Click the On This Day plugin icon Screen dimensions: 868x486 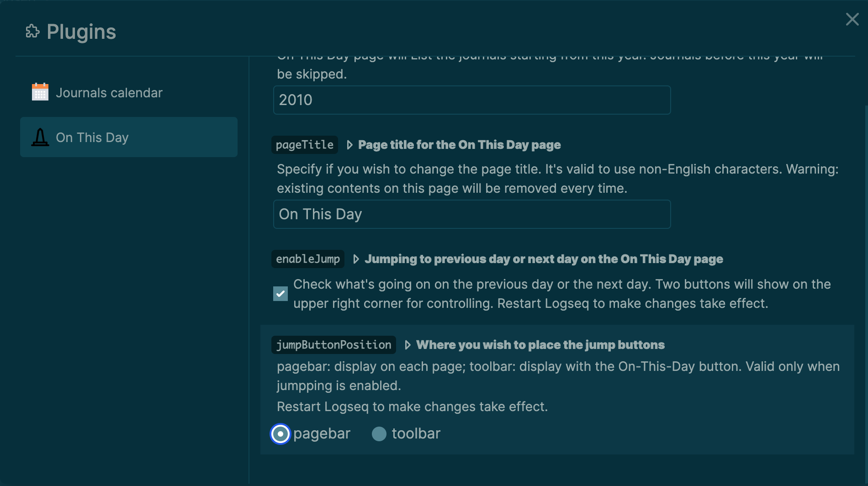tap(40, 137)
